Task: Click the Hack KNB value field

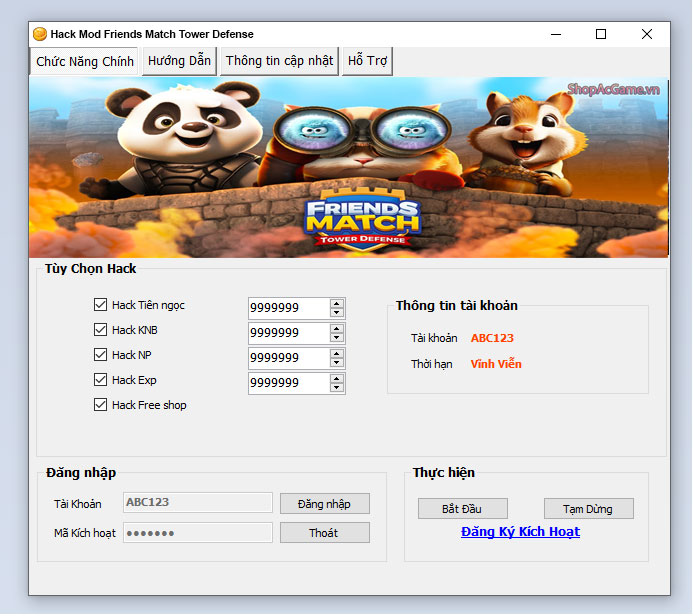Action: [x=289, y=333]
